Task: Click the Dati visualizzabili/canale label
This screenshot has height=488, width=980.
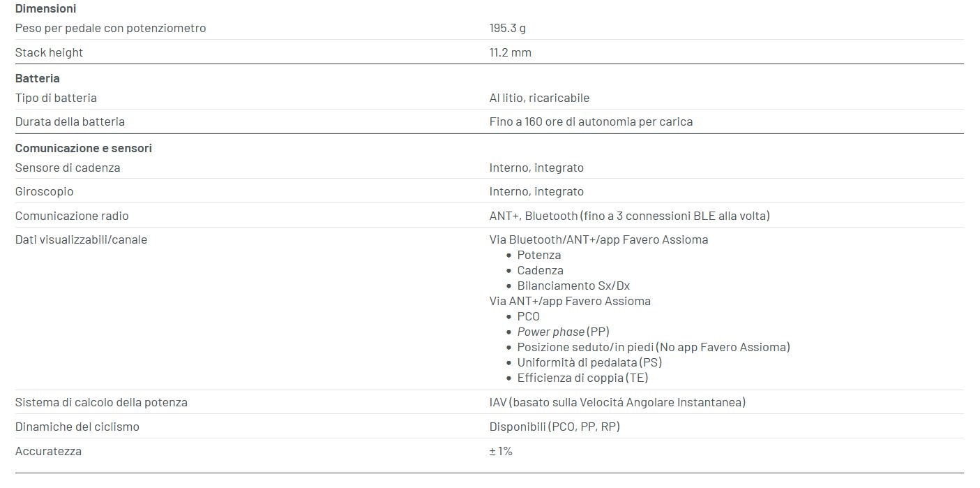Action: pos(81,239)
